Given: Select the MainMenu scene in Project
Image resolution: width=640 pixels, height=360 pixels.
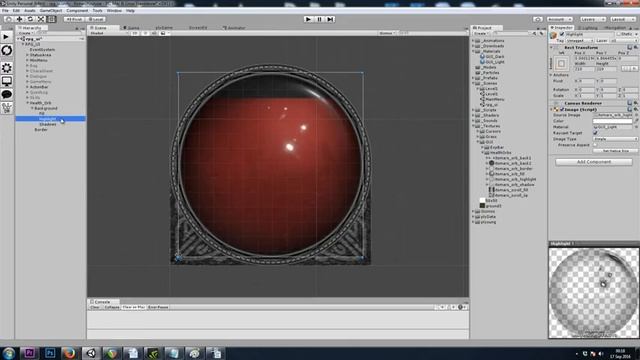Looking at the screenshot, I should (x=492, y=99).
